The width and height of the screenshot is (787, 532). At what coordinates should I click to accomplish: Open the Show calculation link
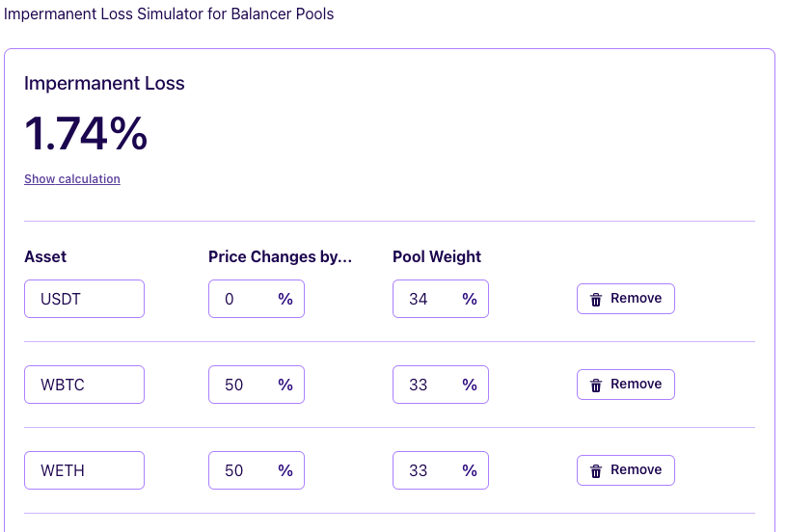coord(72,179)
